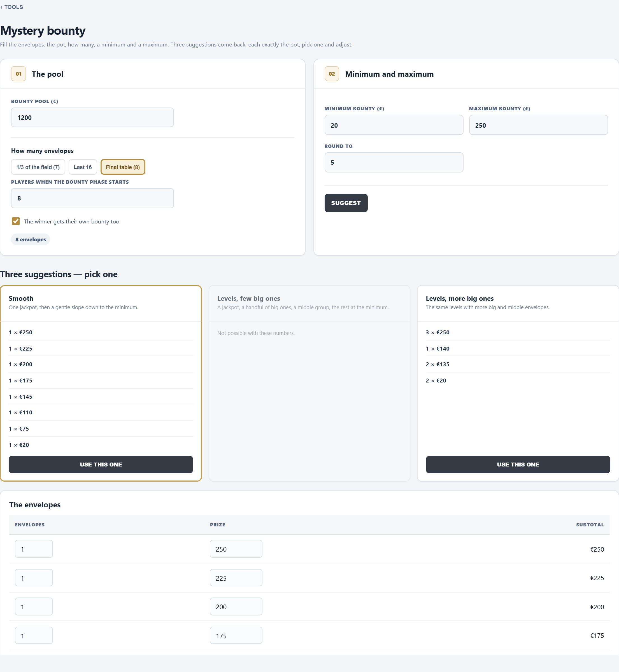Focus the players when bounty phase starts field

pos(92,198)
